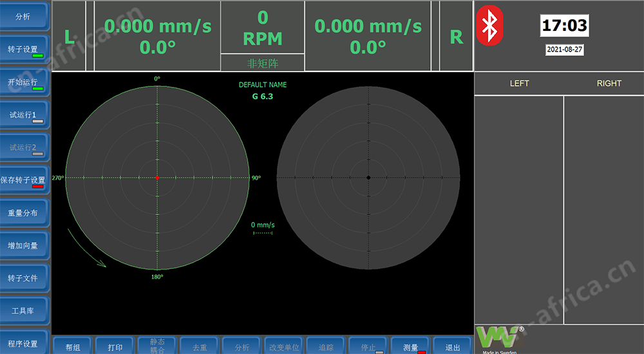Click the rotation direction arrow
The height and width of the screenshot is (354, 644).
pos(86,249)
